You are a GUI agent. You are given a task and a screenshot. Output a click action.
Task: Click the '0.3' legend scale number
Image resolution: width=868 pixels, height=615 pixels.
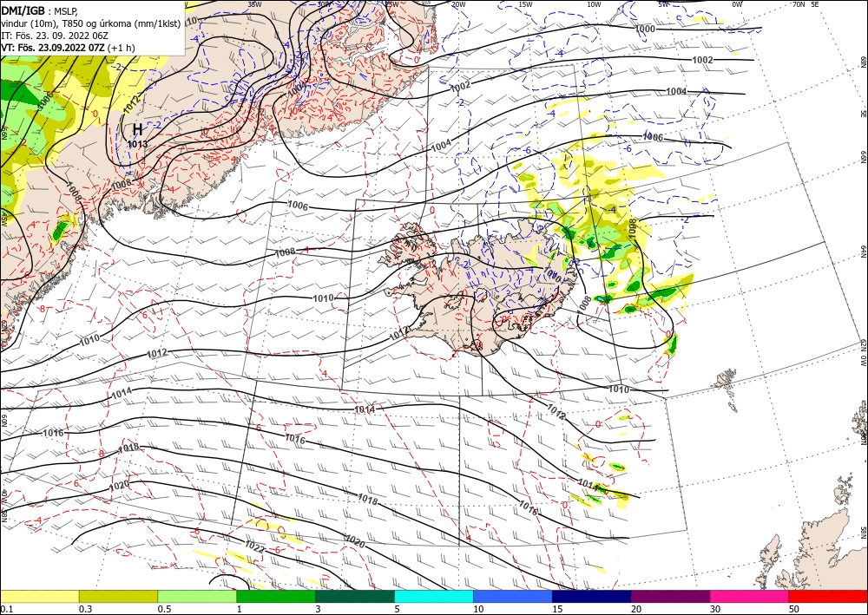point(85,609)
